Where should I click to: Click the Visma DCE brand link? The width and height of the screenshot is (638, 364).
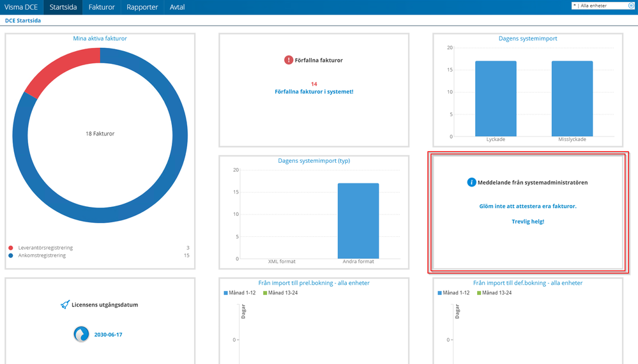21,7
